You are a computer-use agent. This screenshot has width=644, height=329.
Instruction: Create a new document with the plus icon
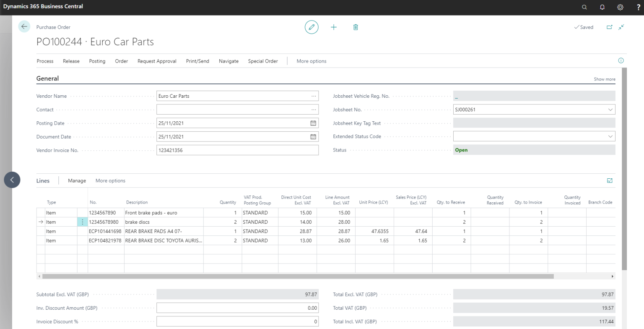pyautogui.click(x=334, y=27)
